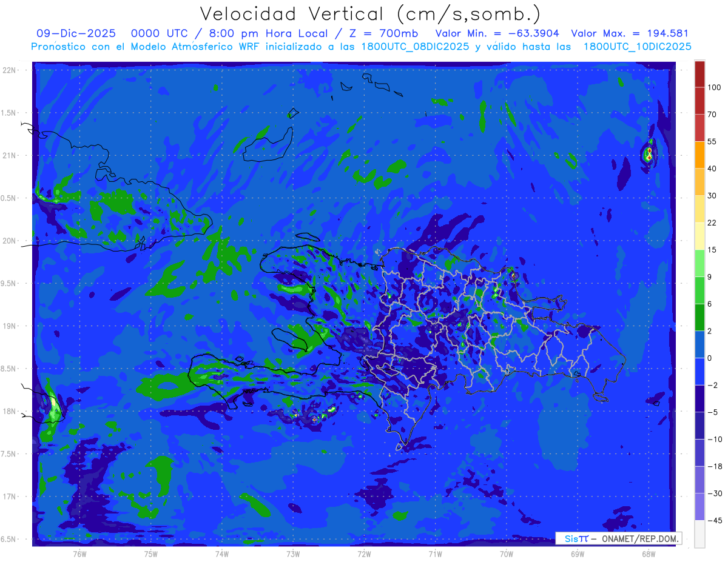Viewport: 728px width, 562px height.
Task: Click the '30' colorbar value
Action: 712,195
